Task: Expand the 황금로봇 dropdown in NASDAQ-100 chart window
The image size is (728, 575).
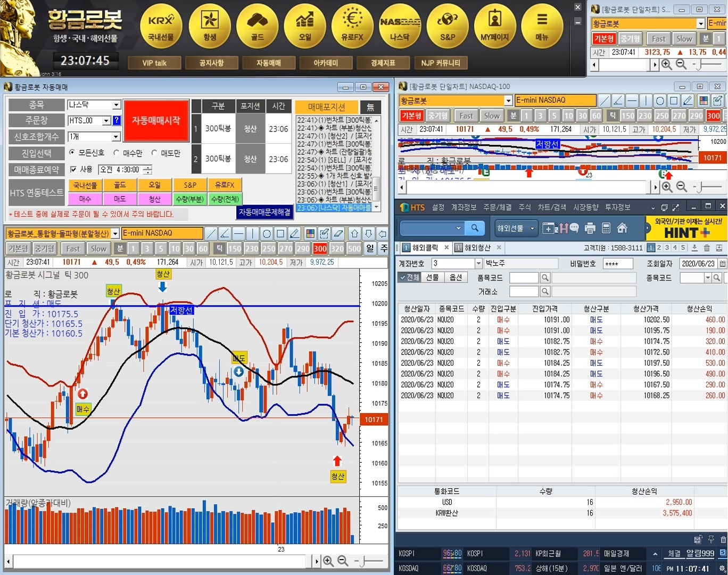Action: tap(508, 101)
